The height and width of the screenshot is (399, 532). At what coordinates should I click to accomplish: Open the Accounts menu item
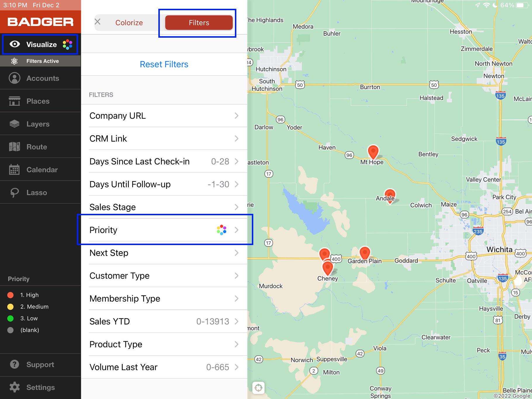tap(41, 78)
